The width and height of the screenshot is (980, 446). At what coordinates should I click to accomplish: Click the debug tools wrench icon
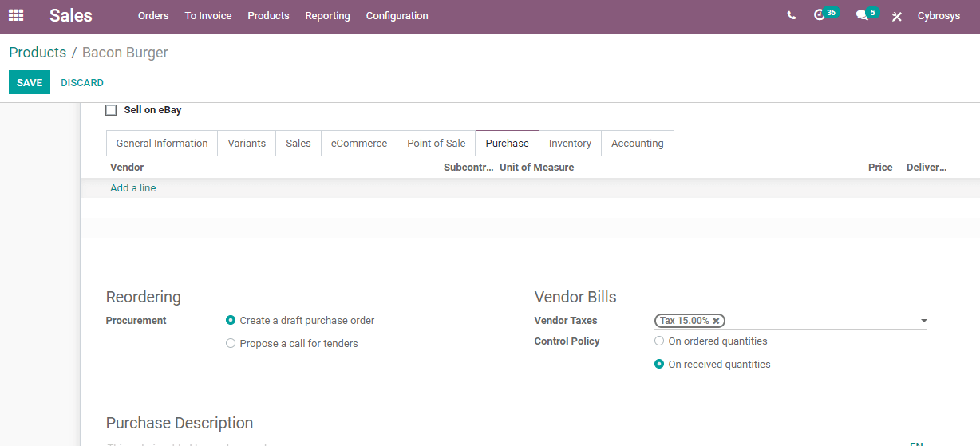(897, 16)
